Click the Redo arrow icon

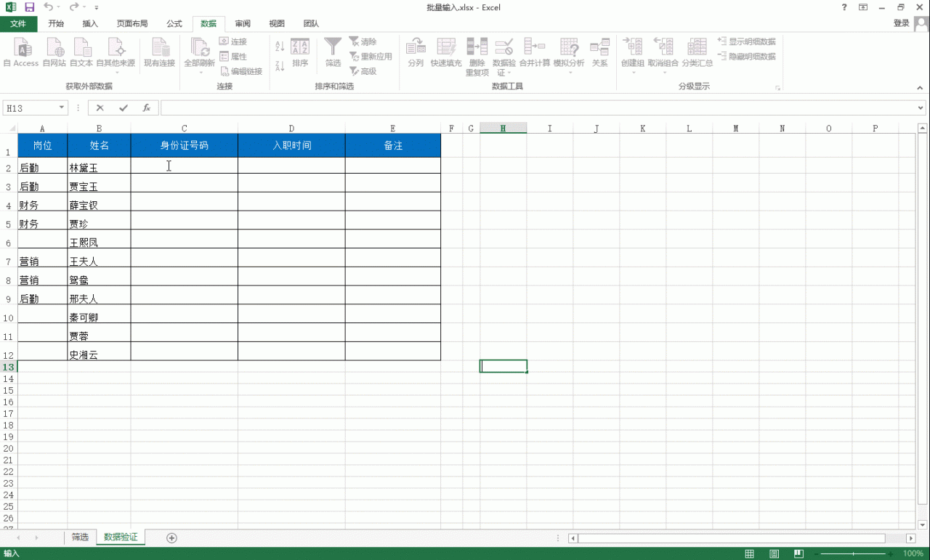[x=73, y=7]
